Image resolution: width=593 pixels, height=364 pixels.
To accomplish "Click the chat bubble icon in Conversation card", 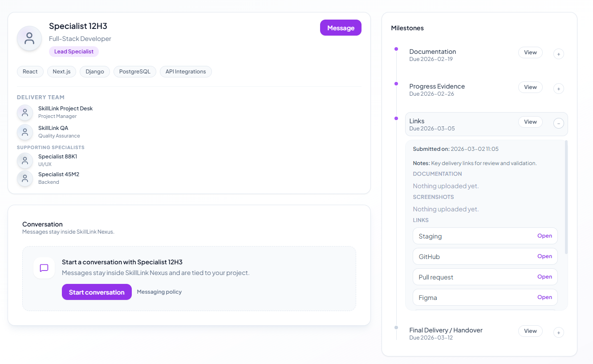I will coord(44,268).
